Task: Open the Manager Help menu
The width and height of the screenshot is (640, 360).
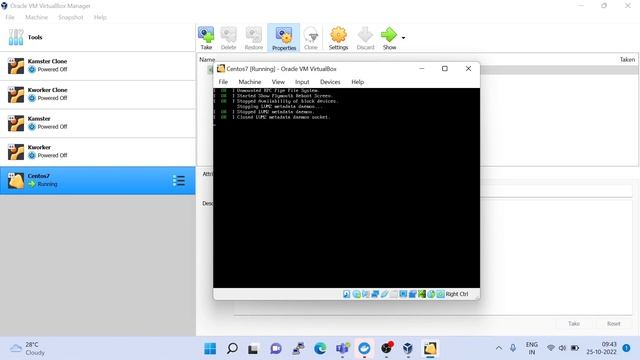Action: 100,17
